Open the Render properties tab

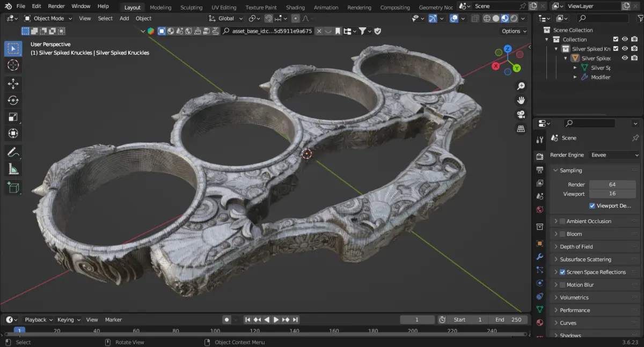pyautogui.click(x=540, y=157)
